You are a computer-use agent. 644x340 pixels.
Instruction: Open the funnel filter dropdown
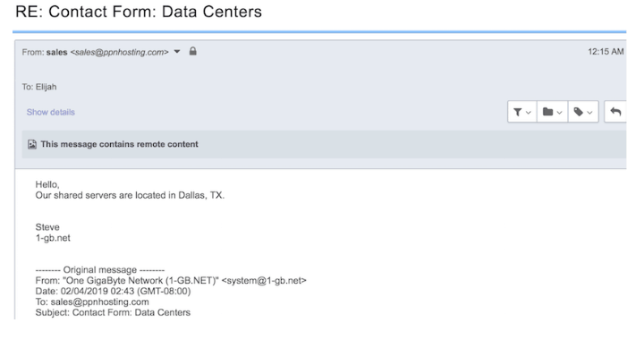pyautogui.click(x=522, y=112)
